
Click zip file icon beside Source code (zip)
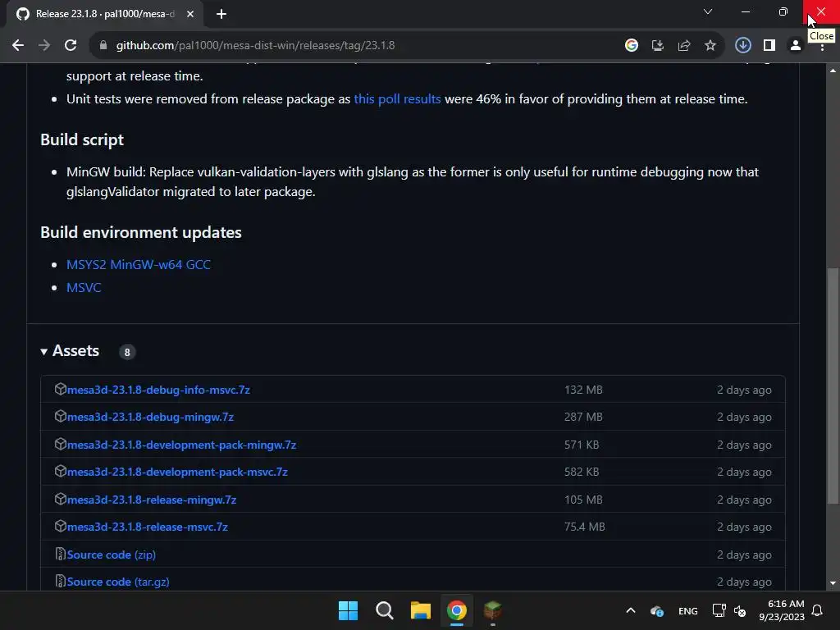(61, 554)
